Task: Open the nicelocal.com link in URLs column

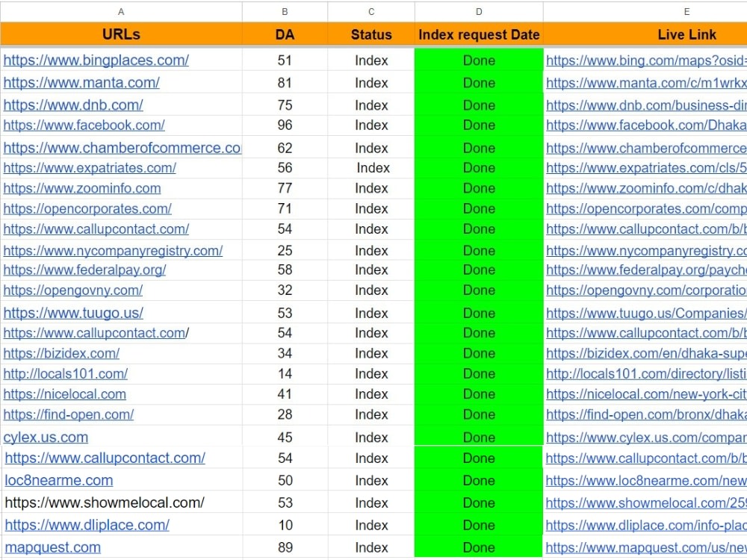Action: pos(64,394)
